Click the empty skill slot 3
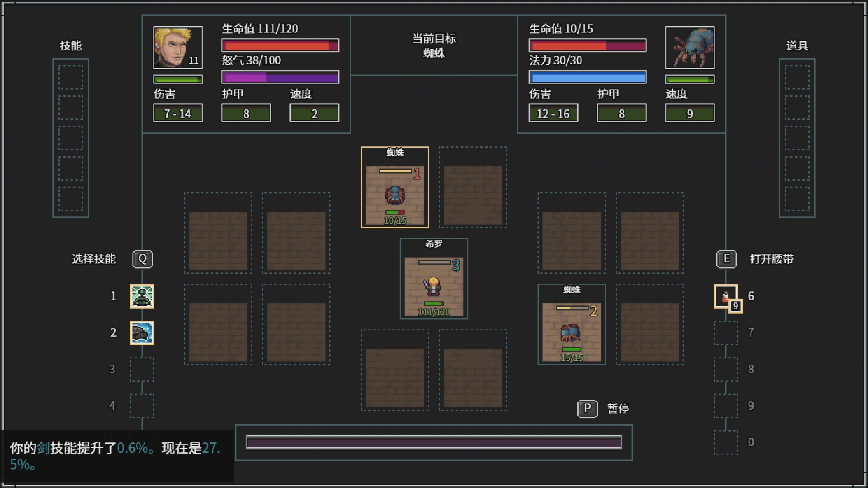The width and height of the screenshot is (868, 488). [x=142, y=370]
